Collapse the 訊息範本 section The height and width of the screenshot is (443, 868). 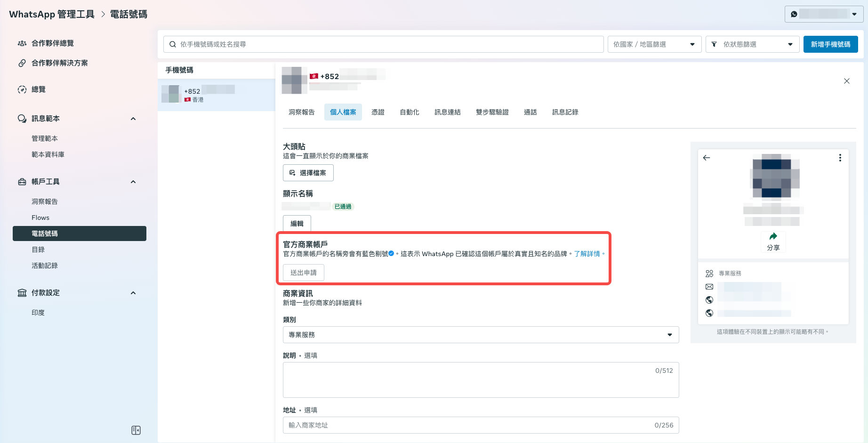tap(133, 119)
